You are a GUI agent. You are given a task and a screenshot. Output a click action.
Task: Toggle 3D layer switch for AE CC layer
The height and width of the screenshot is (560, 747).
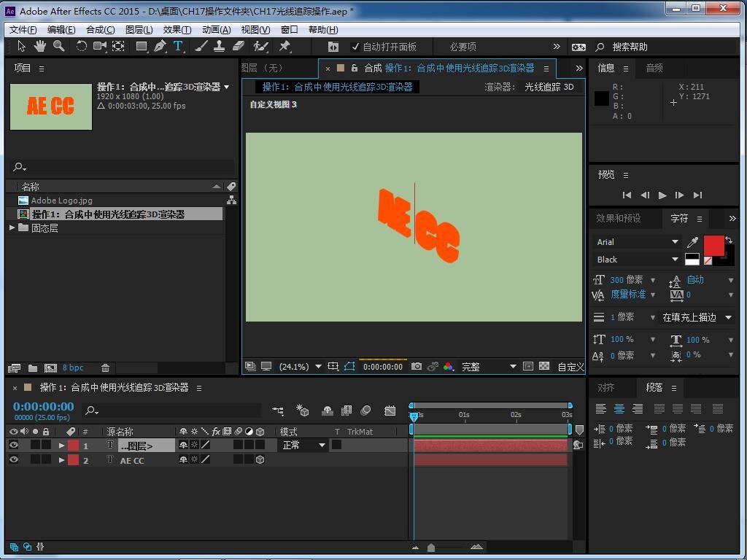pos(260,459)
